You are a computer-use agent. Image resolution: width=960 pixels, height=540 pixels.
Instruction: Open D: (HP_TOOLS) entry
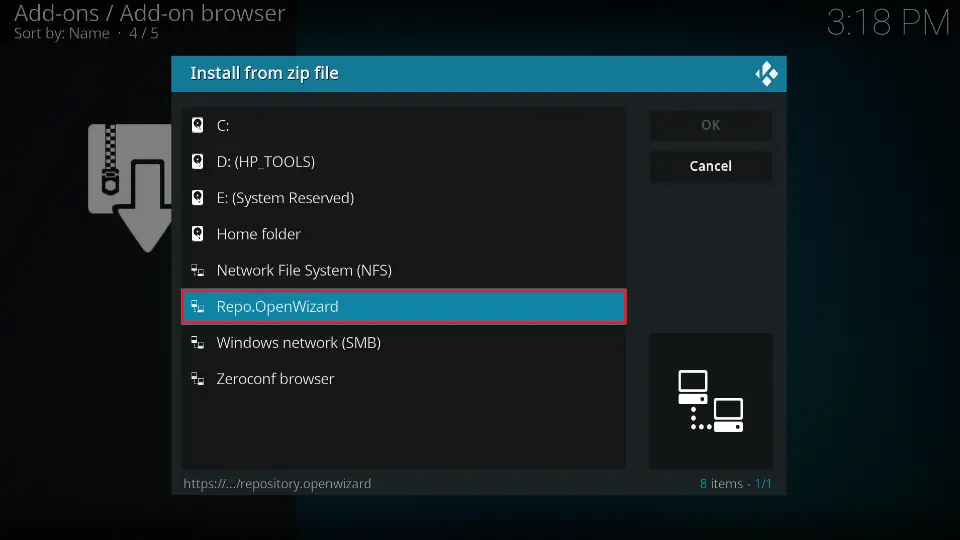click(x=403, y=162)
